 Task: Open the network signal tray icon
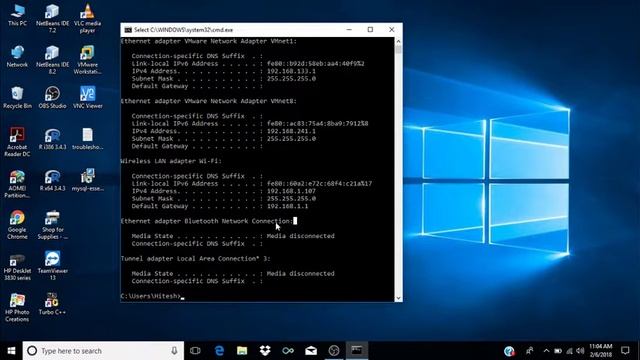pos(569,351)
